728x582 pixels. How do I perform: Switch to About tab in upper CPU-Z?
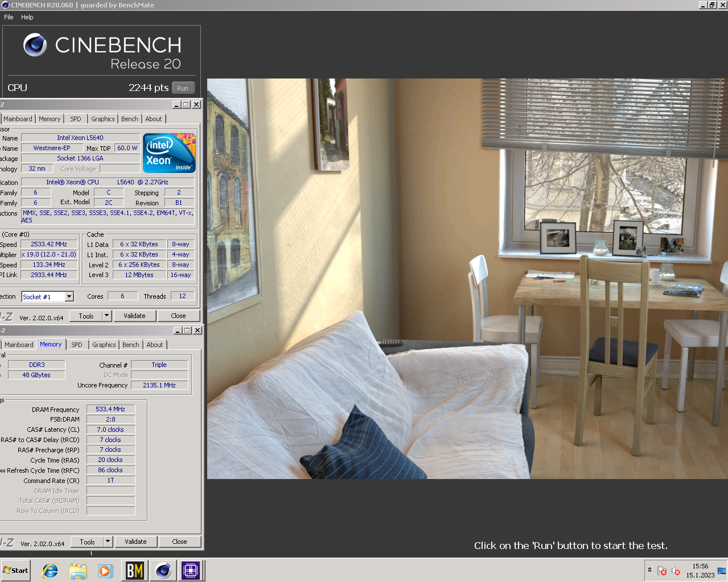click(154, 119)
